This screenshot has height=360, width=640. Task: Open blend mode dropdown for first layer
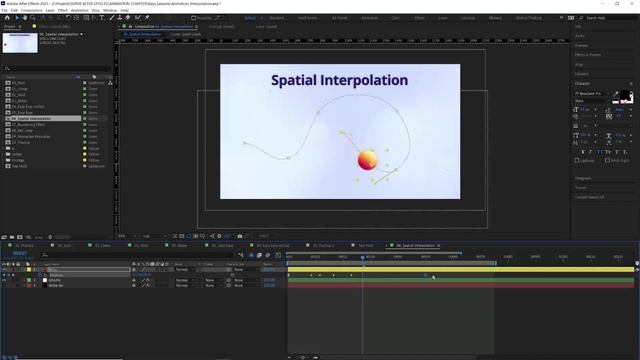184,269
